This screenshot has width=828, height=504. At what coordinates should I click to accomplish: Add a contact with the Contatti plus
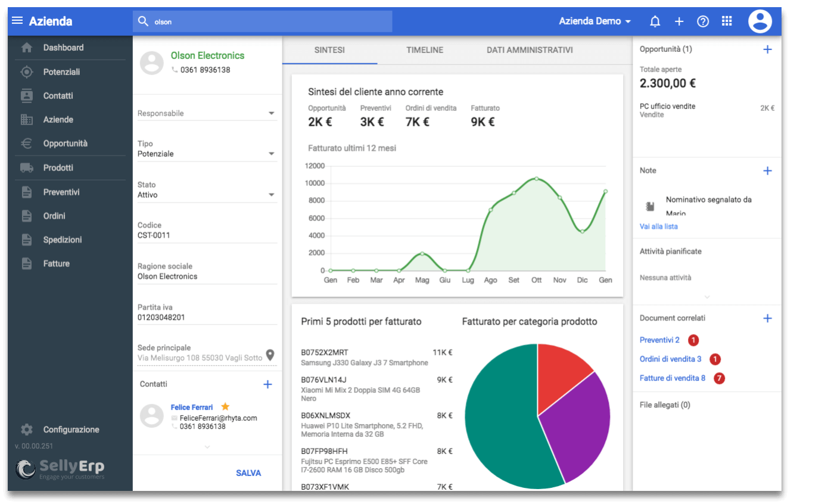pos(267,384)
